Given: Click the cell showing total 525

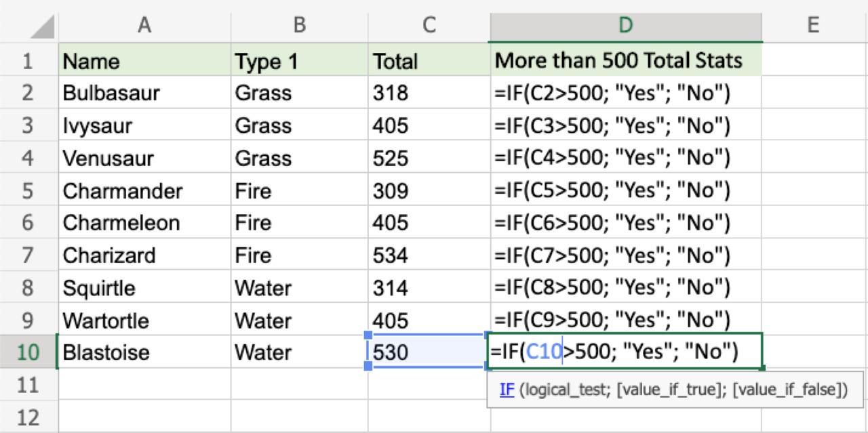Looking at the screenshot, I should (391, 158).
